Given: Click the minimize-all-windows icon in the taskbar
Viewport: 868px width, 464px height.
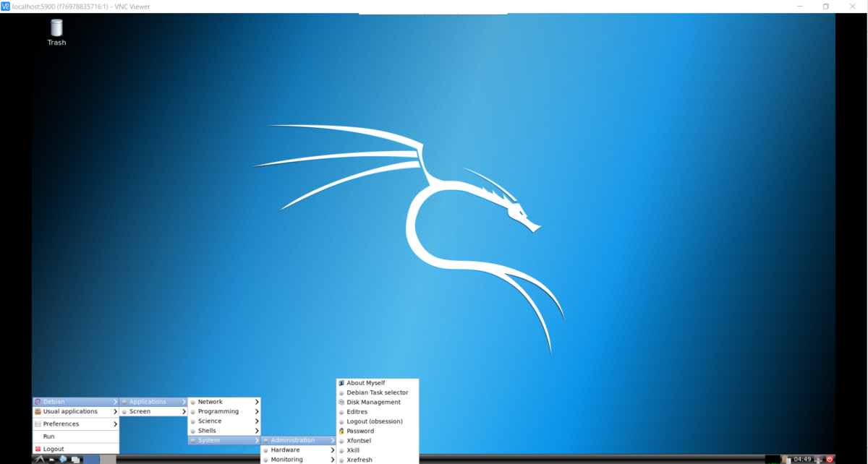Looking at the screenshot, I should (52, 459).
